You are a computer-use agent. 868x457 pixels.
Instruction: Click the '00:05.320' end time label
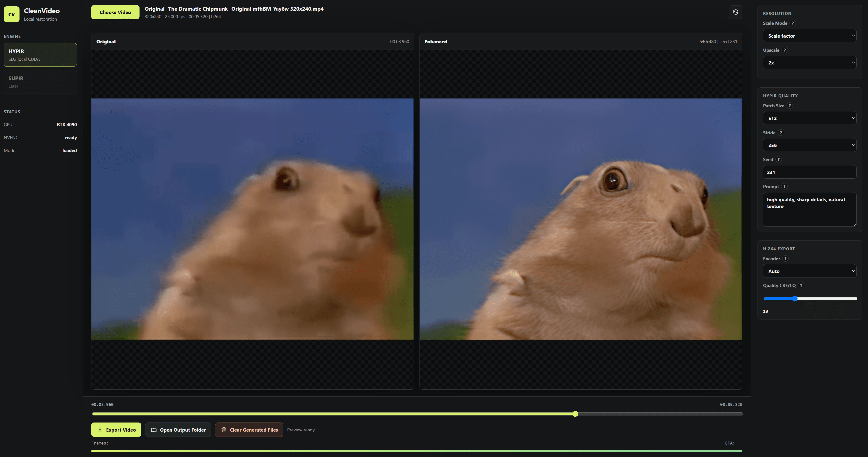[x=731, y=404]
